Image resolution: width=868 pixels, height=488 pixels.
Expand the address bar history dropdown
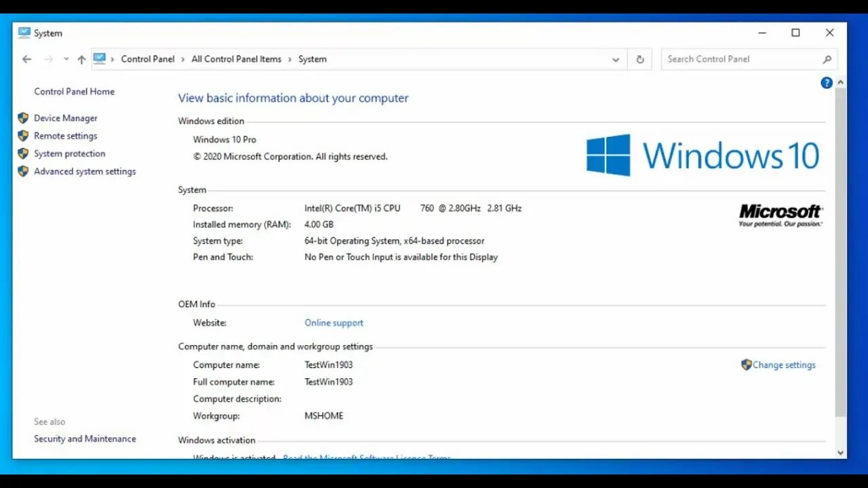pyautogui.click(x=616, y=59)
